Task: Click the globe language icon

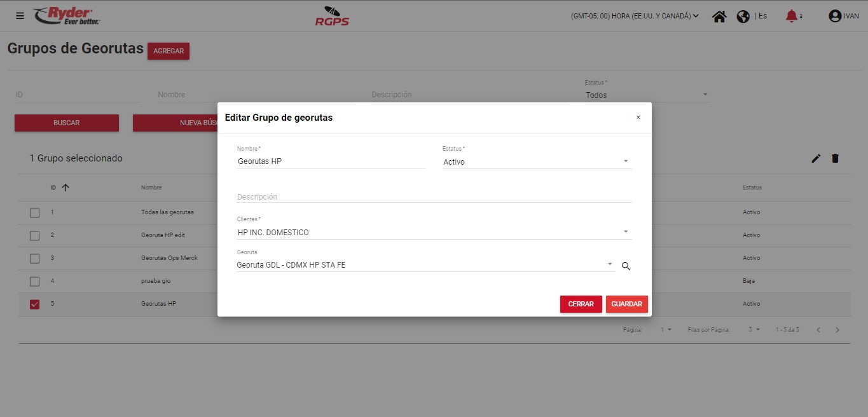Action: (743, 17)
